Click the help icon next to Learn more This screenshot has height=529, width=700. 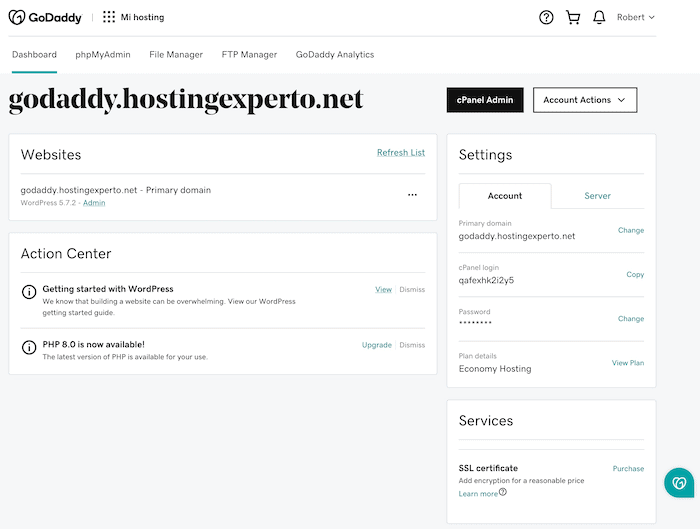(x=503, y=492)
